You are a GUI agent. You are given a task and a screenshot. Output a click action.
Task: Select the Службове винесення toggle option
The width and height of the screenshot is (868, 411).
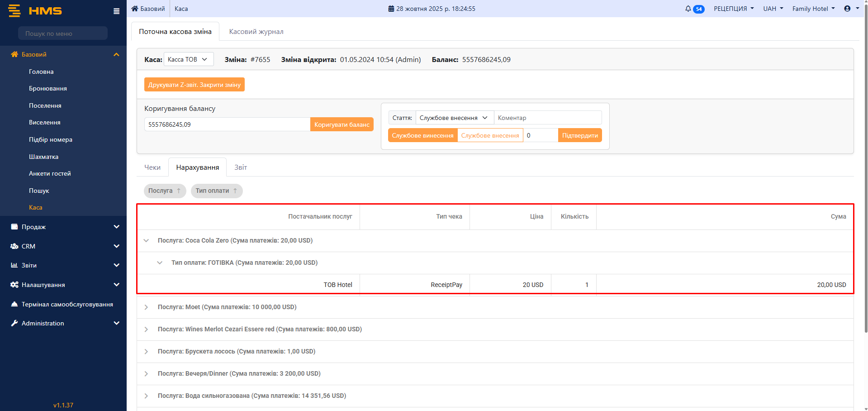click(x=422, y=135)
